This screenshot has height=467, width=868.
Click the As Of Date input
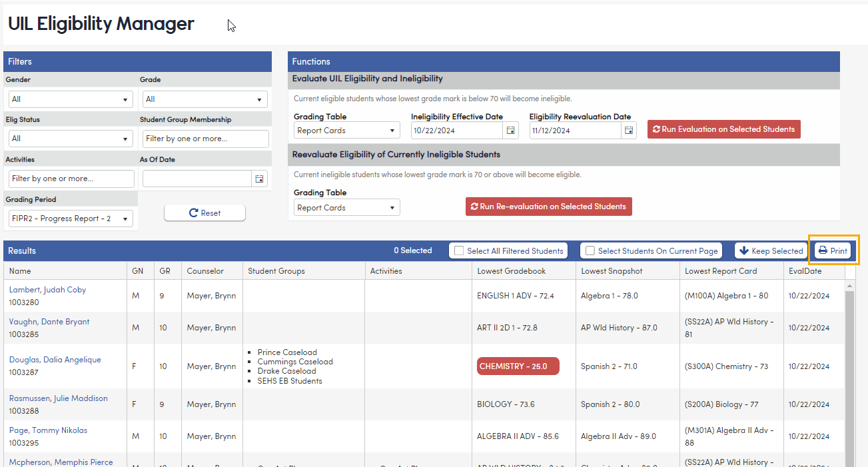[x=197, y=179]
